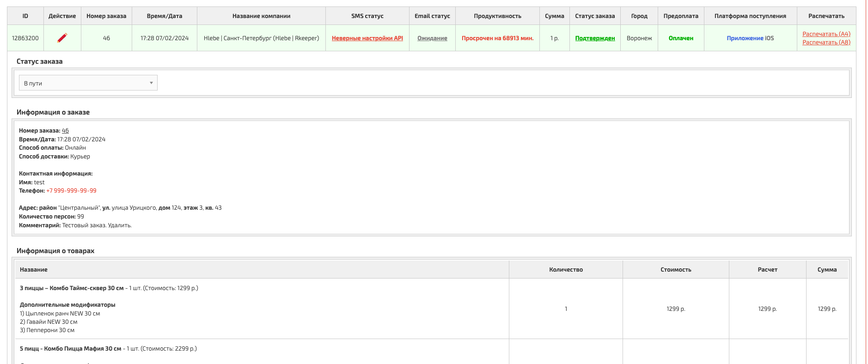868x364 pixels.
Task: Click the 'Ожидание' email status link
Action: coord(432,38)
